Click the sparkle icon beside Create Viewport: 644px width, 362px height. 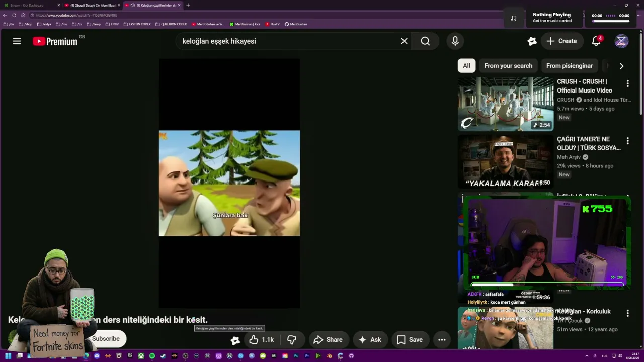[532, 41]
